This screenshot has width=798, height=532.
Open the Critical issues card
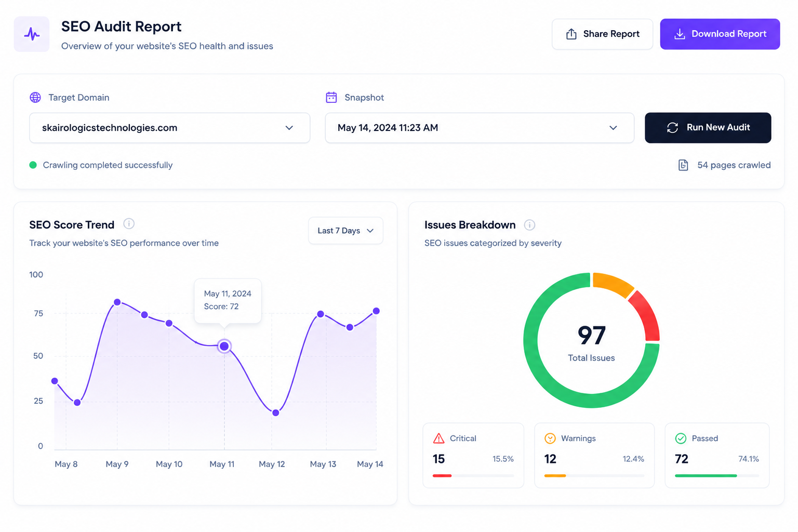pos(473,455)
